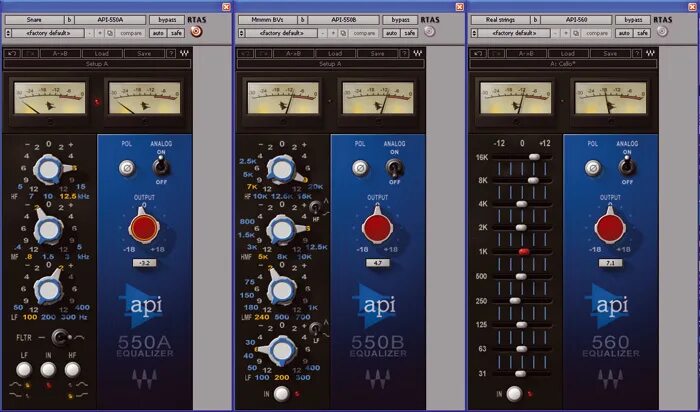The image size is (700, 412).
Task: Click bypass in the Snare window
Action: [167, 20]
